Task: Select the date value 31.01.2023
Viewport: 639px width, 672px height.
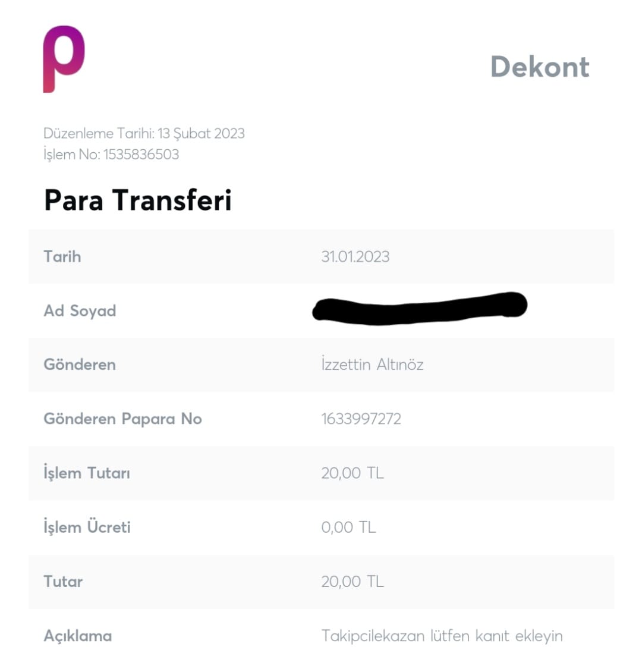Action: (355, 257)
